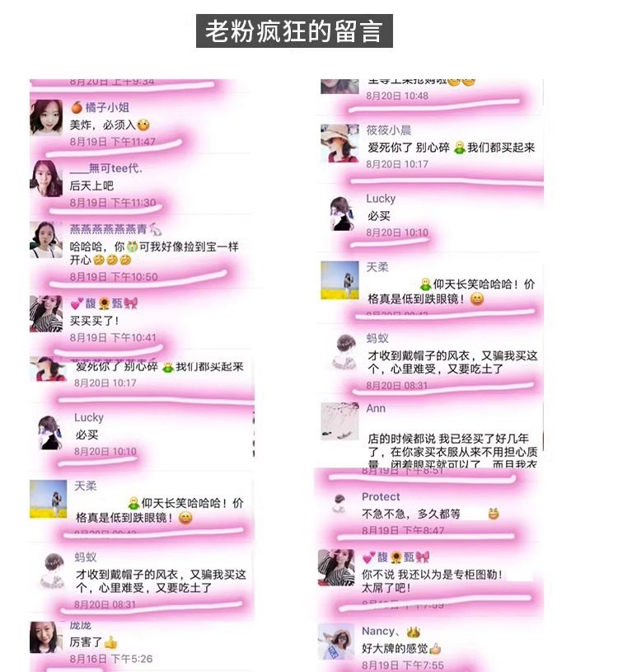Click the smiley emoji after Protect's comment
618x672 pixels.
(494, 514)
